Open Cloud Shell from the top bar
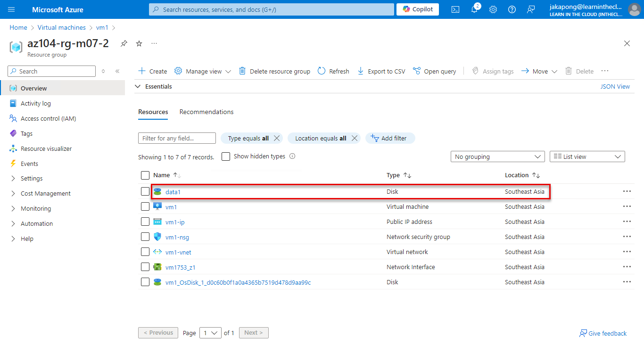644x362 pixels. [455, 9]
